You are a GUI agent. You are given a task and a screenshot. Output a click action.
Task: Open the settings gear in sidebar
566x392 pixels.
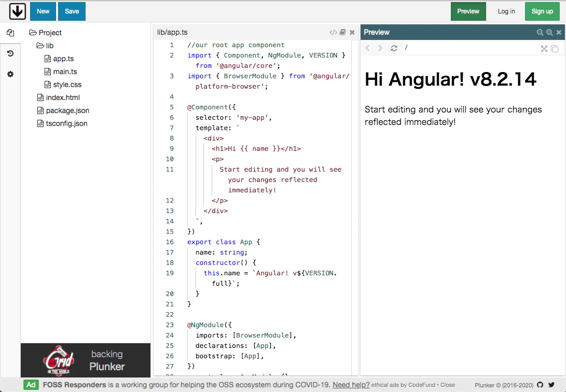10,74
